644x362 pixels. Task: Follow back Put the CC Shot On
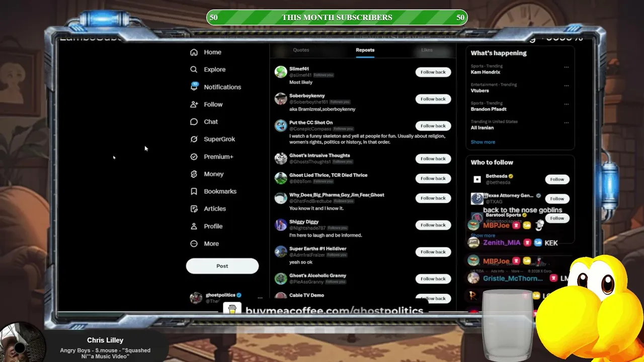(433, 126)
